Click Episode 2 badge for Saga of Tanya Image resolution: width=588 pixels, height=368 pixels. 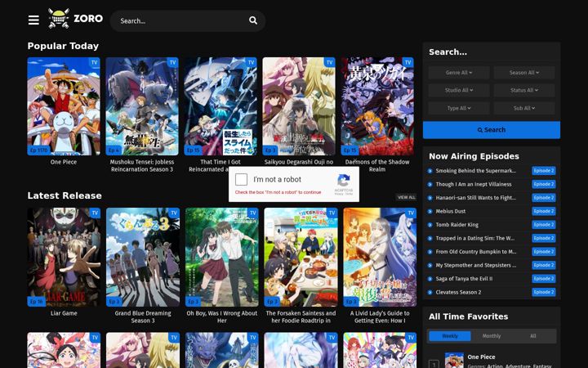(x=544, y=279)
